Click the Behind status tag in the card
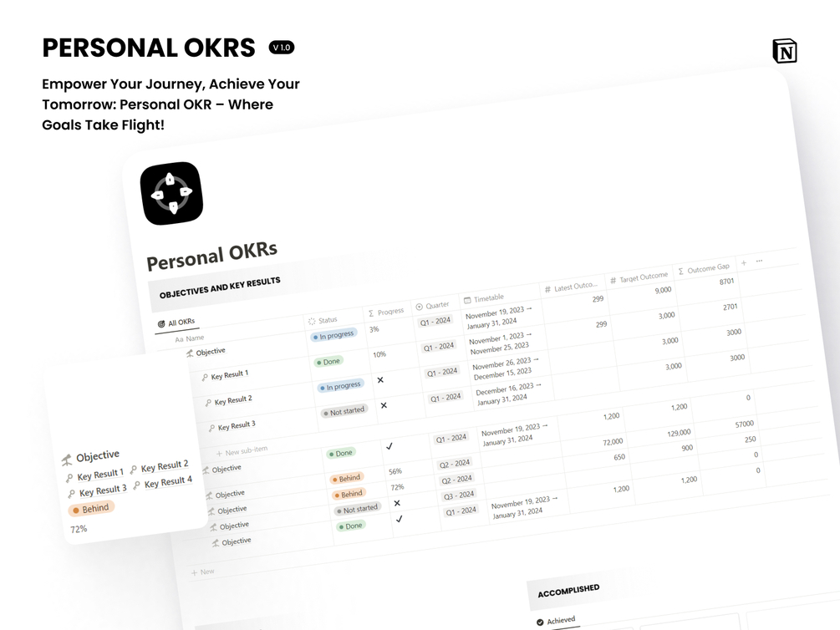 coord(91,508)
